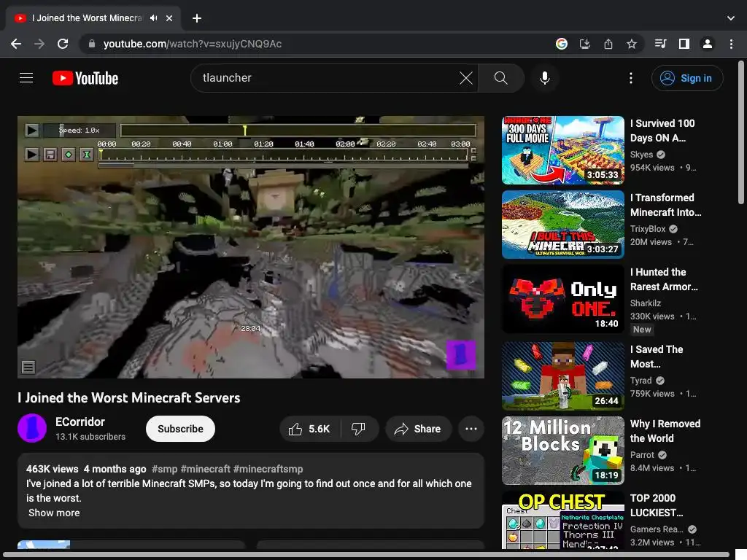747x560 pixels.
Task: Switch to the 'I Joined the Worst Minecraft' tab
Action: [x=93, y=18]
